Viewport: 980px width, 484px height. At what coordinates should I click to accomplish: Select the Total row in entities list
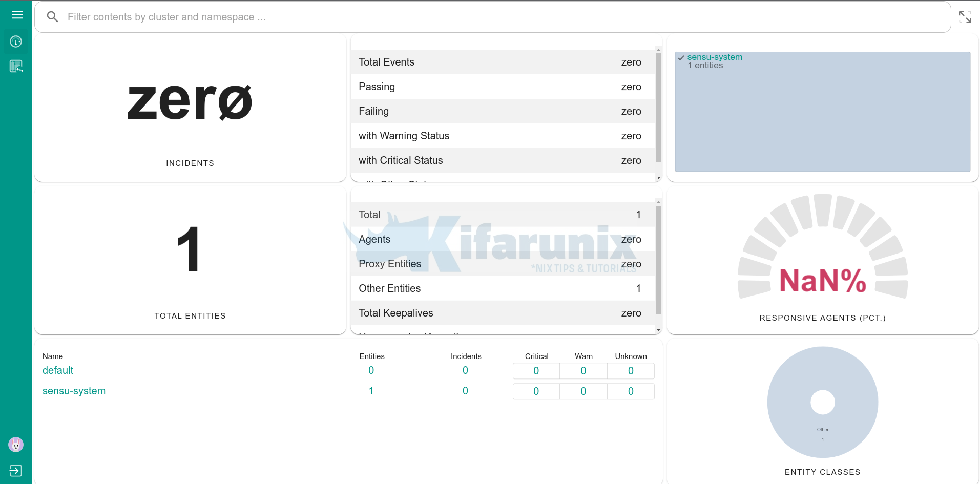tap(503, 215)
